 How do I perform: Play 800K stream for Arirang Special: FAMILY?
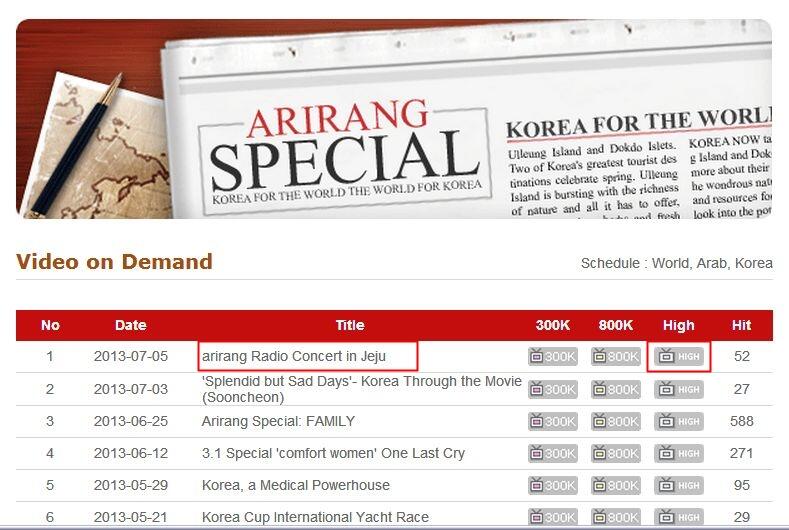pyautogui.click(x=615, y=421)
